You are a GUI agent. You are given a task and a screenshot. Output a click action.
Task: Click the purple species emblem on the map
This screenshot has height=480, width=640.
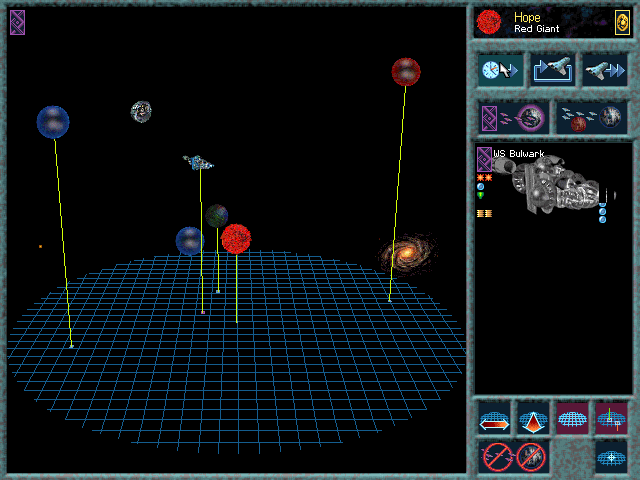click(18, 22)
